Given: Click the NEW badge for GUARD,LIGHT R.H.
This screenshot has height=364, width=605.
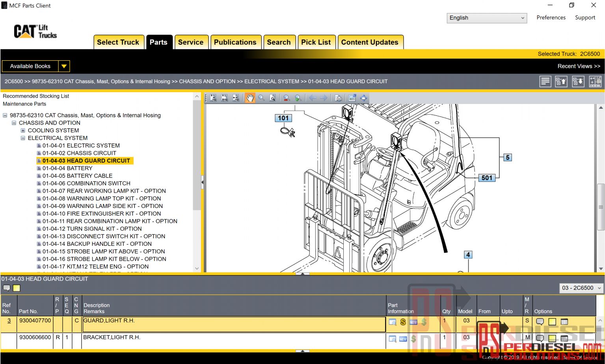Looking at the screenshot, I should 413,322.
